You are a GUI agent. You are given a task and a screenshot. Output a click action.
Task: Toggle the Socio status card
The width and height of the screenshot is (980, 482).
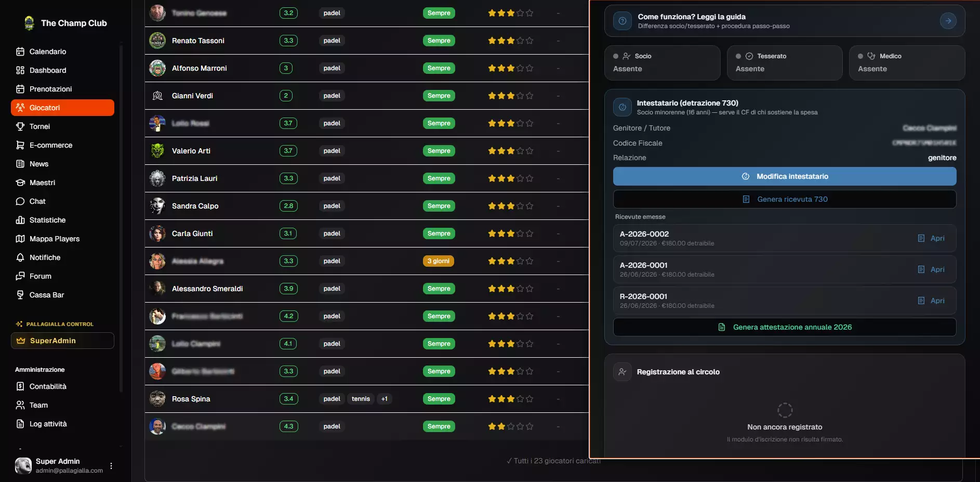click(x=663, y=62)
